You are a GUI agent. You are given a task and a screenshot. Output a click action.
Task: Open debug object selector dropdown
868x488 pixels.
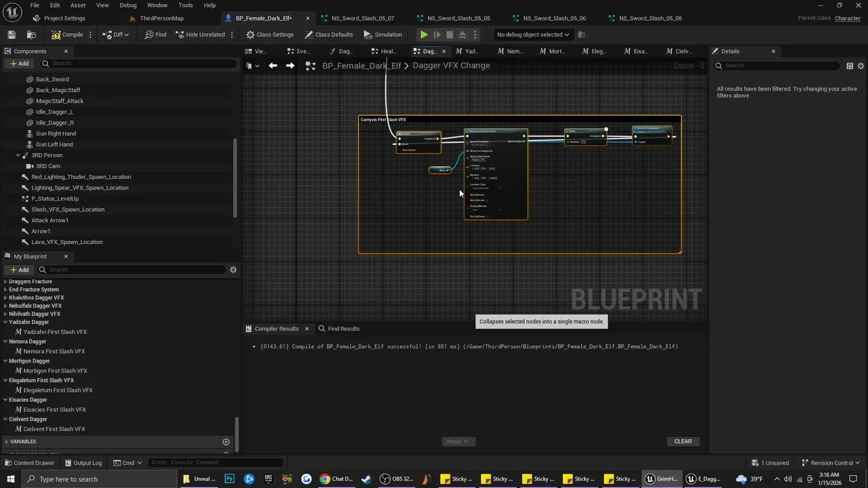pos(532,35)
